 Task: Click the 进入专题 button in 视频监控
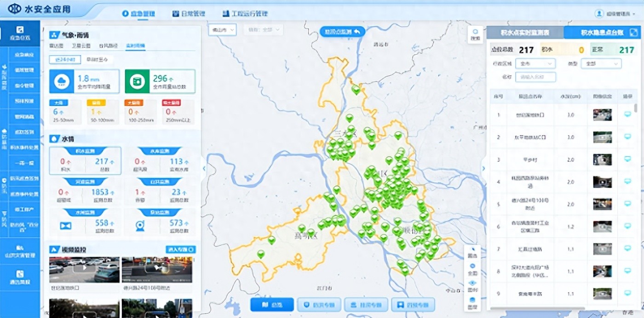pyautogui.click(x=180, y=250)
